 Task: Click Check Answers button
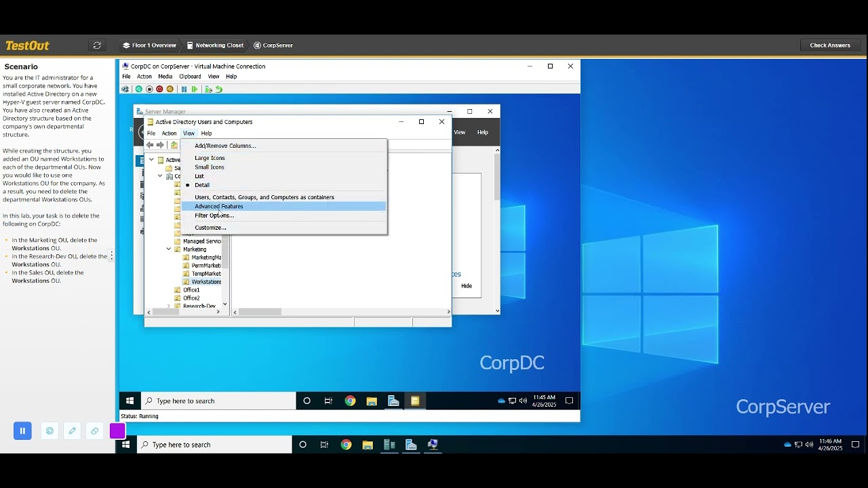[830, 45]
